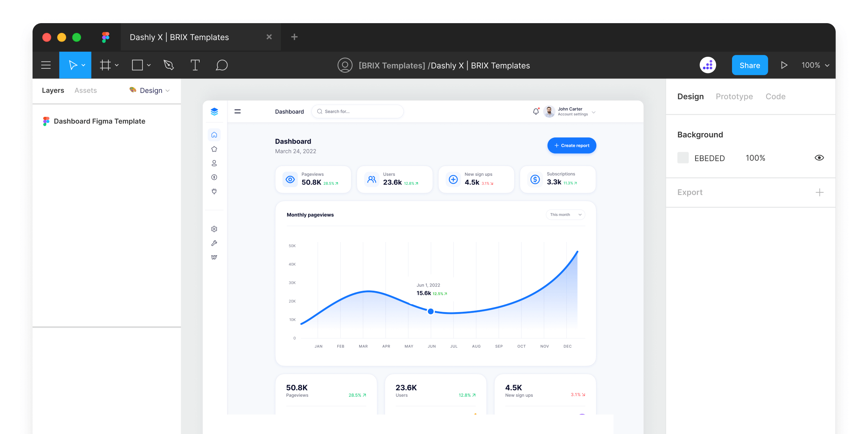The image size is (868, 434).
Task: Click the Home navigation icon in sidebar
Action: tap(214, 135)
